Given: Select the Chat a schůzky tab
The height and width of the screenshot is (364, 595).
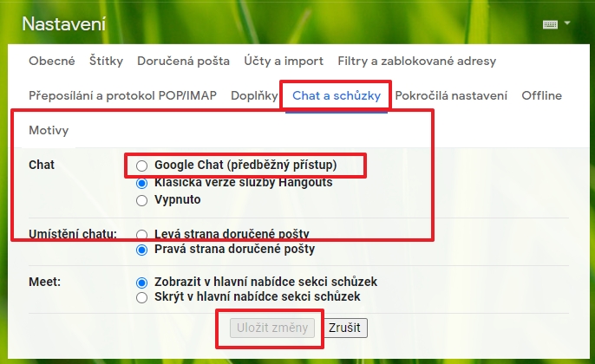Looking at the screenshot, I should point(337,95).
